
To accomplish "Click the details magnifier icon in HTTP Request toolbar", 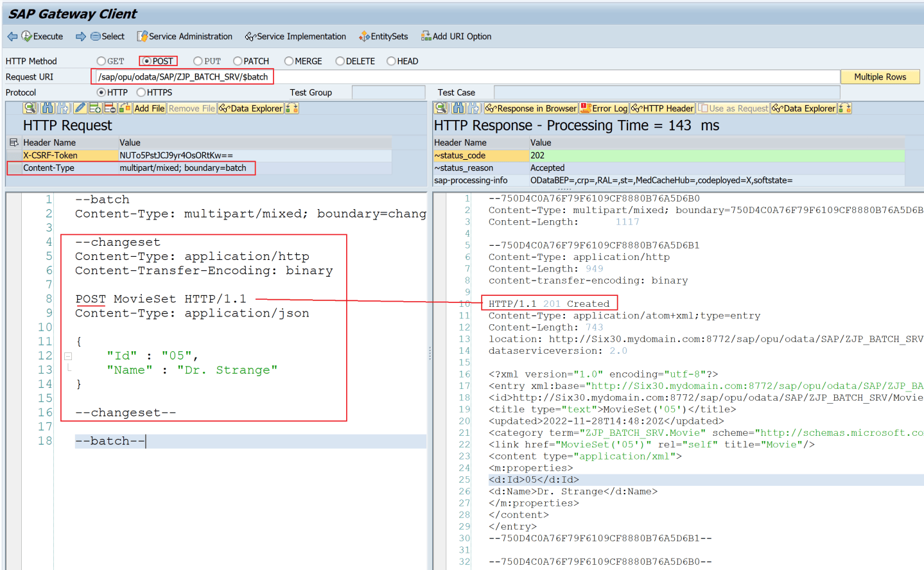I will click(x=30, y=108).
